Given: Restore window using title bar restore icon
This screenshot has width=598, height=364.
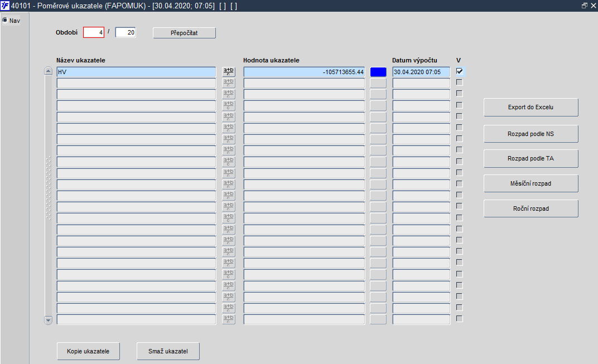Looking at the screenshot, I should pos(584,6).
